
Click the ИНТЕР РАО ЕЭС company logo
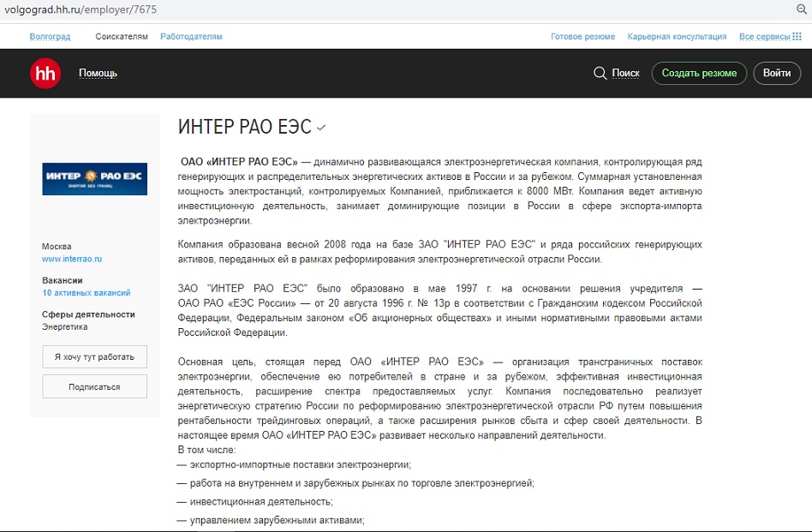94,178
